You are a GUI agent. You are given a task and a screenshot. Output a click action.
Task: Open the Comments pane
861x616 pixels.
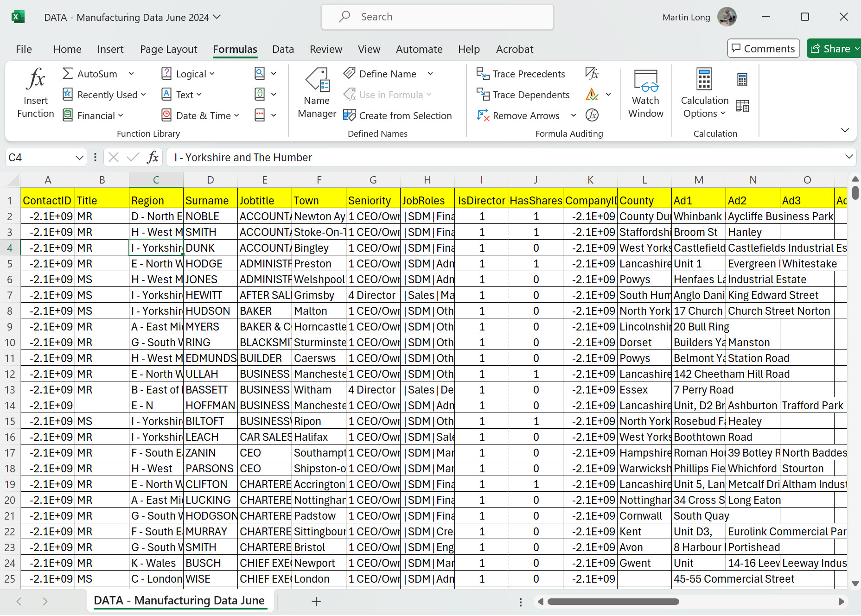pyautogui.click(x=763, y=49)
